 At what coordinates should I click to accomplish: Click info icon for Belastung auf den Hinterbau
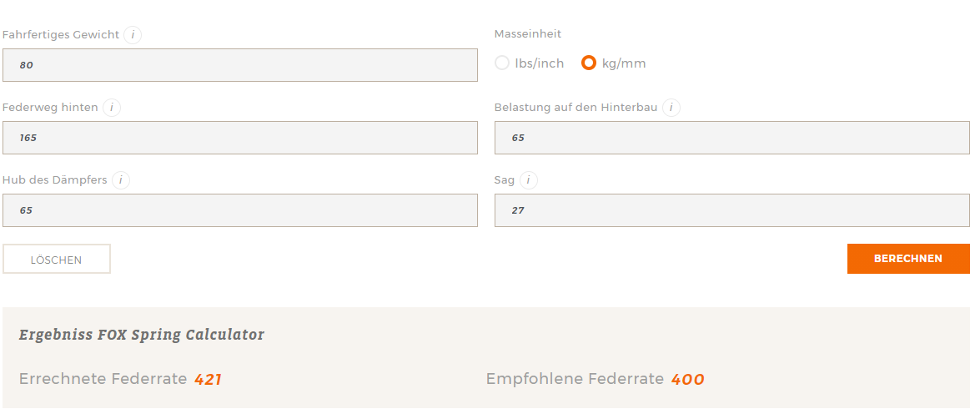(671, 108)
